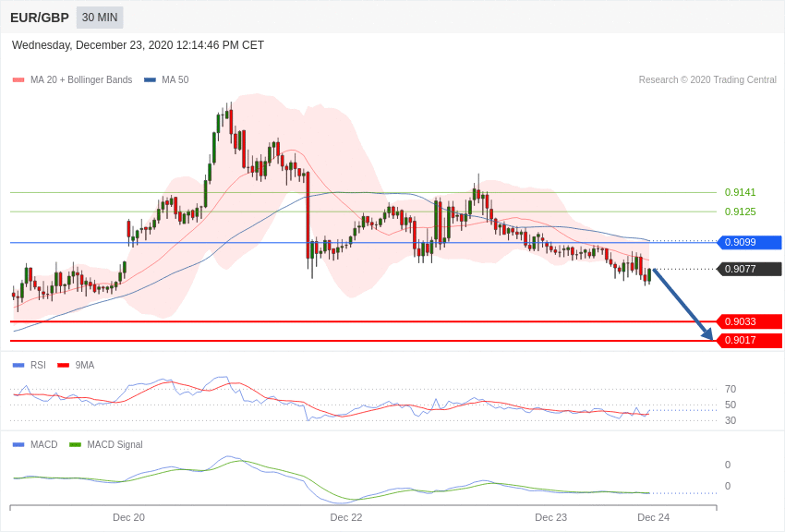This screenshot has width=785, height=532.
Task: Click the MA 20 + Bollinger Bands legend swatch
Action: (x=18, y=80)
